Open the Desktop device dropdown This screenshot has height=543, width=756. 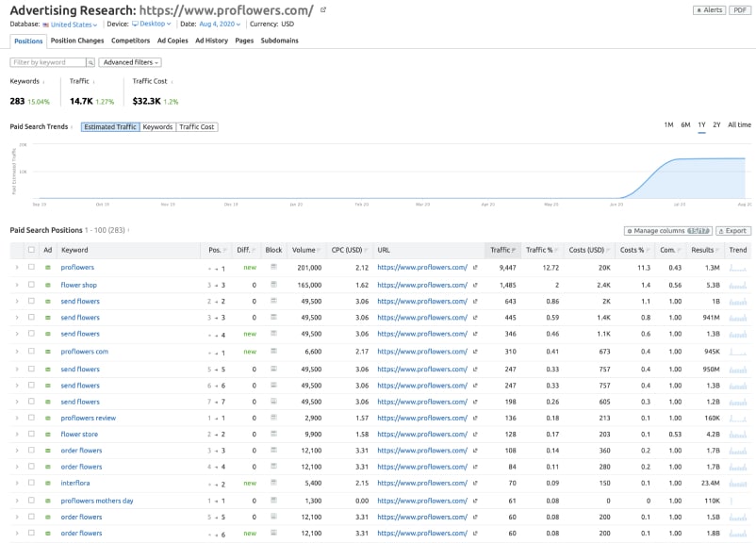[x=152, y=24]
